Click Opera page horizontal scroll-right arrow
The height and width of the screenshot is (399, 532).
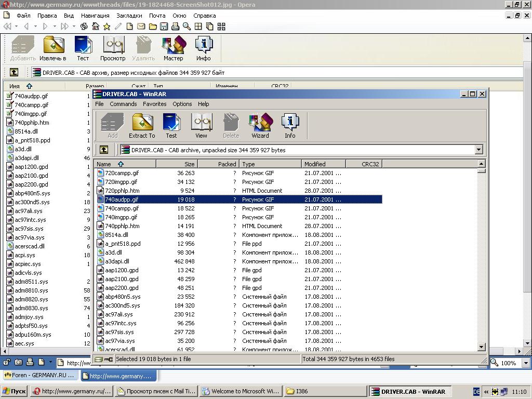coord(520,351)
